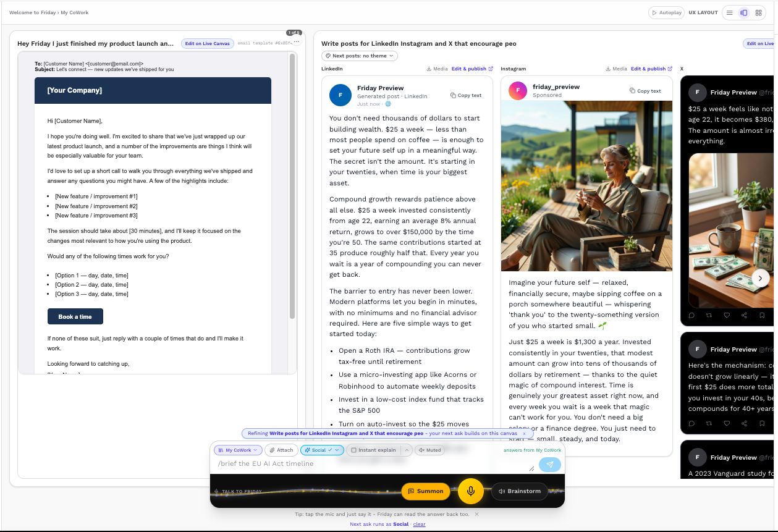Open the Instagram woman on porch image
Screen dimensions: 778x532
586,185
